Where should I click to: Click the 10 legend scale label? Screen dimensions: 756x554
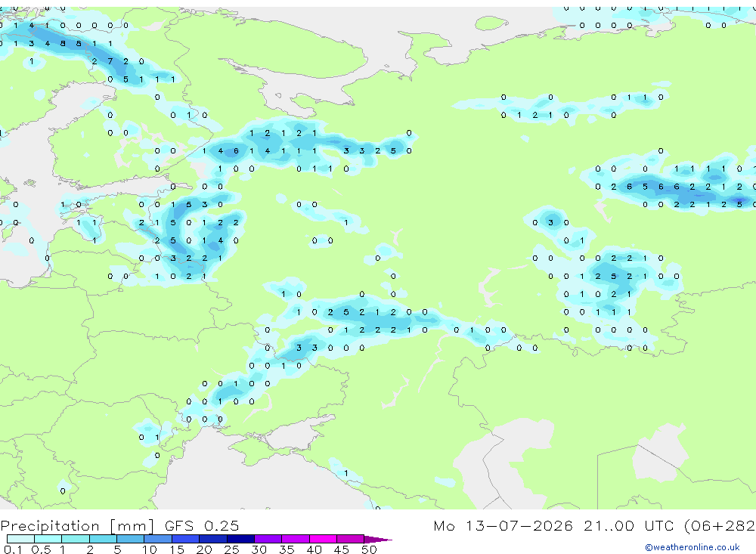point(150,549)
